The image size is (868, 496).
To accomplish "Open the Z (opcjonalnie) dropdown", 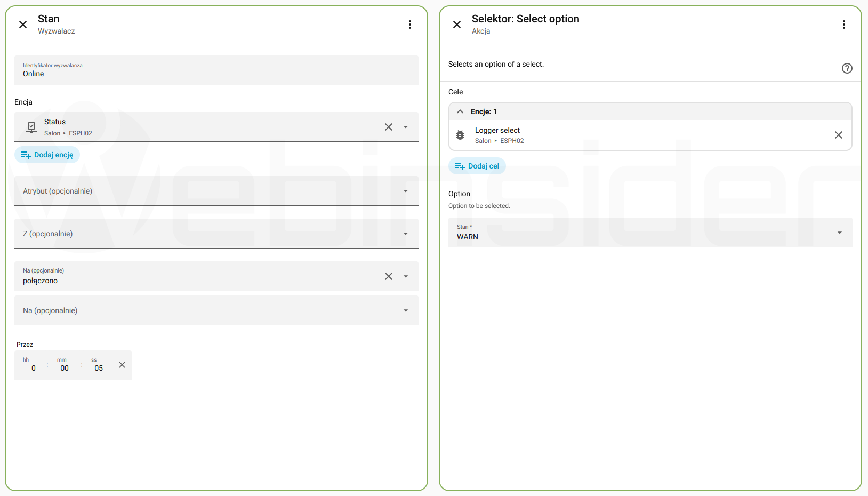I will (x=406, y=234).
